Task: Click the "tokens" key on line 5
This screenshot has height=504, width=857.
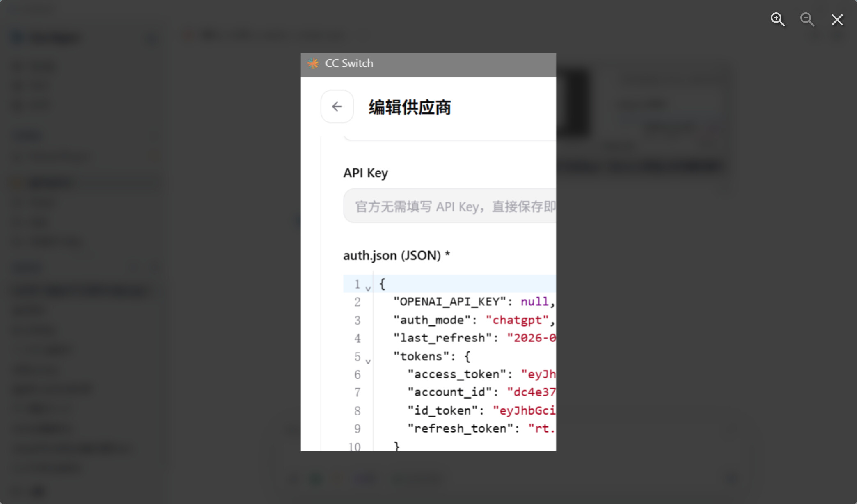Action: coord(421,356)
